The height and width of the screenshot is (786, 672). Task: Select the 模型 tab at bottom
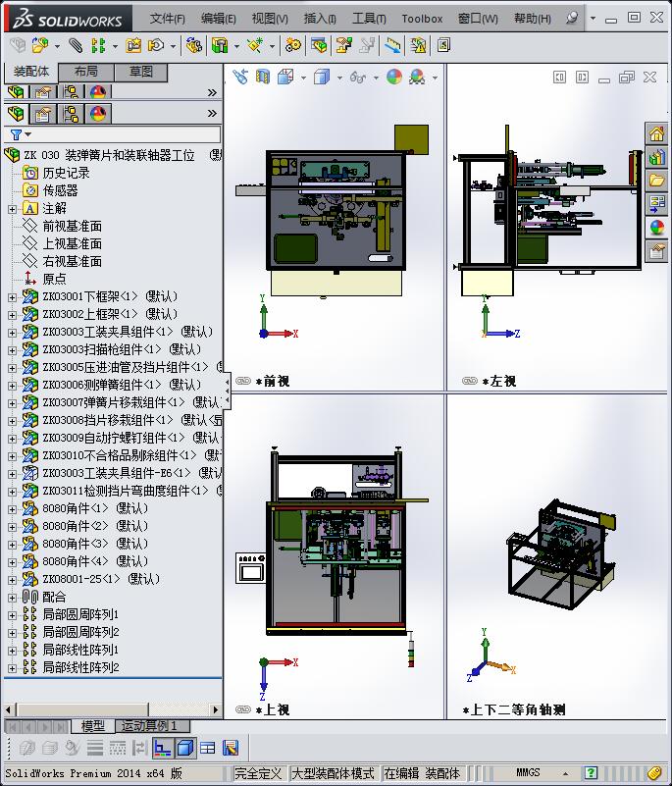93,725
